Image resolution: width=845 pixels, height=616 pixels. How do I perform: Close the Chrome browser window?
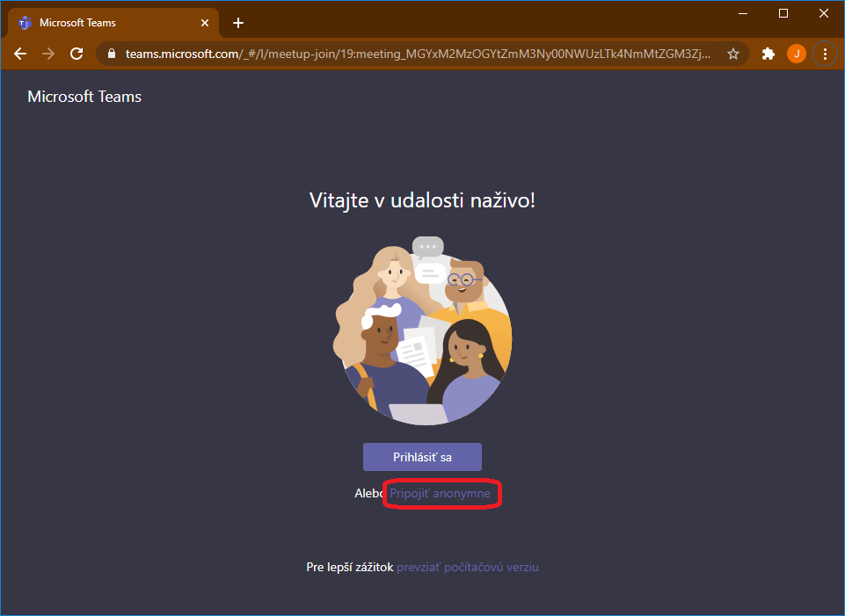click(x=824, y=13)
